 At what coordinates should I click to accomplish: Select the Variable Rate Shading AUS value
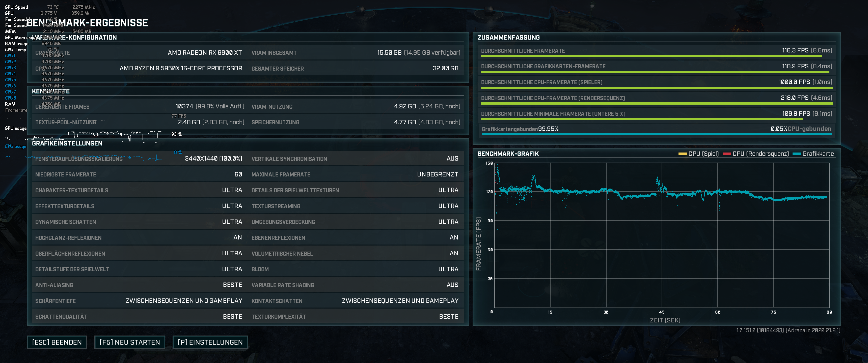[x=452, y=285]
